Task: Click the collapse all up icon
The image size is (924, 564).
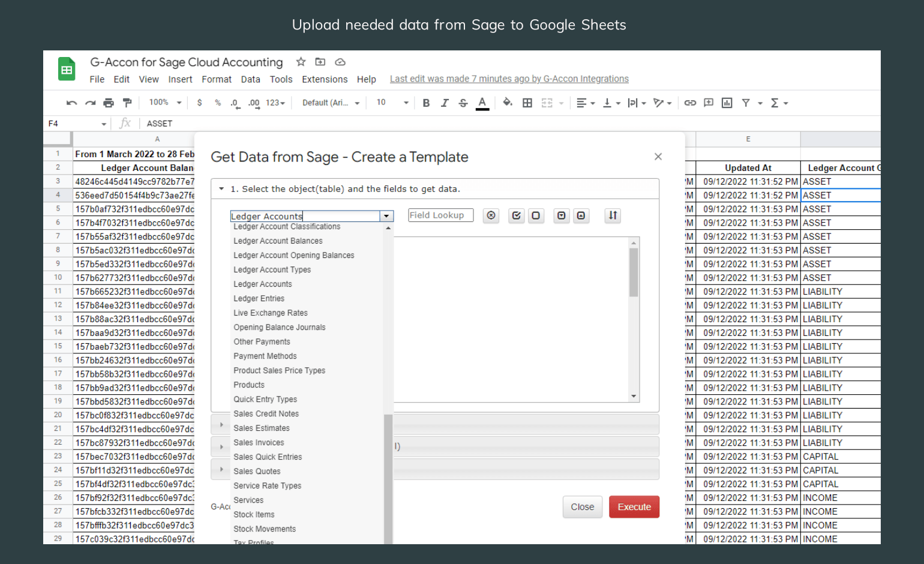Action: [x=581, y=215]
